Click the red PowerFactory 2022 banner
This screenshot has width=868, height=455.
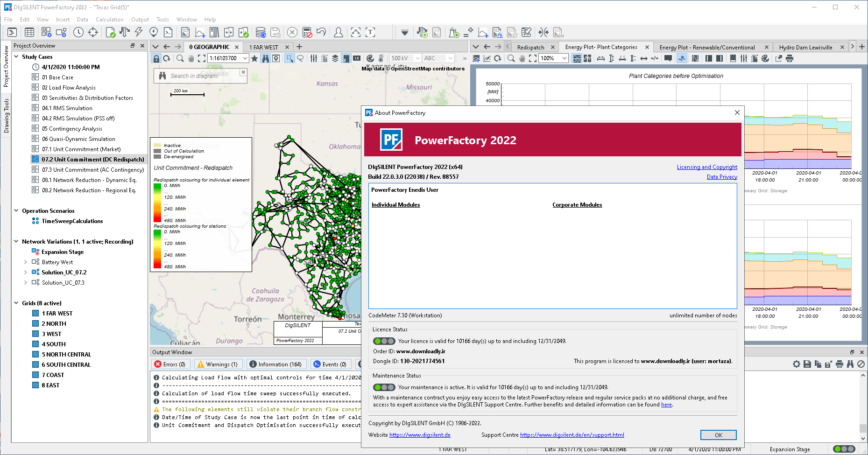(x=552, y=140)
